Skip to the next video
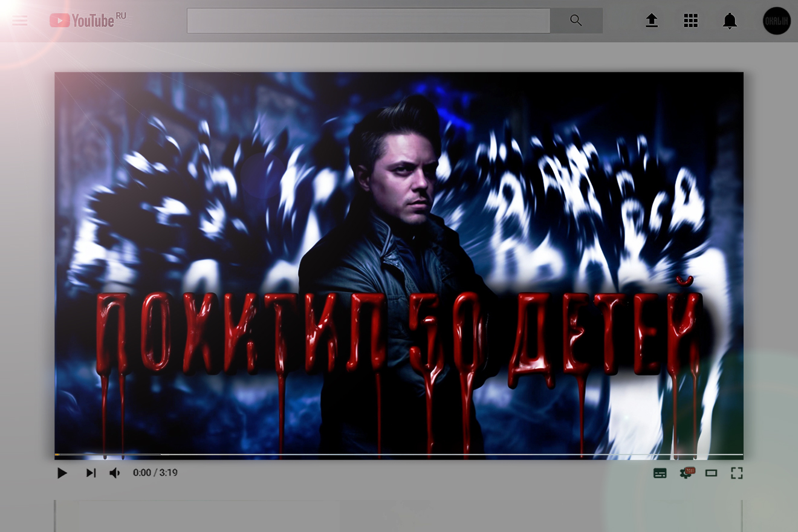Image resolution: width=798 pixels, height=532 pixels. coord(91,473)
